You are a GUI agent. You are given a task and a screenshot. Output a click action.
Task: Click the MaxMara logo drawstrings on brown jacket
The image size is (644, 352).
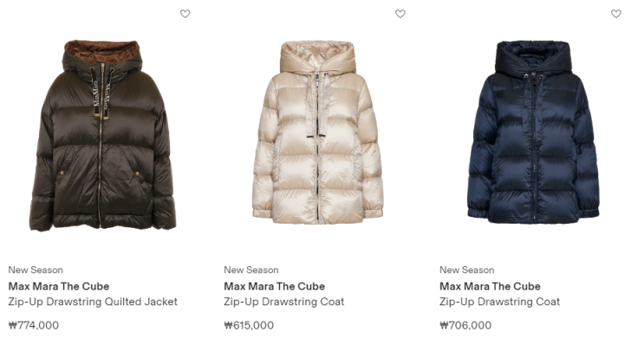102,97
